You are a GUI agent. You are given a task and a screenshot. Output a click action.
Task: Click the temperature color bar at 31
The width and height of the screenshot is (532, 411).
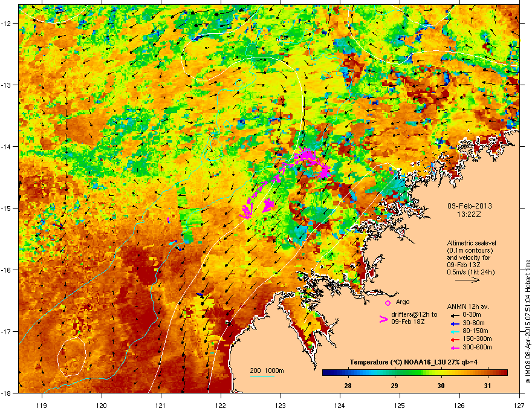tap(487, 373)
